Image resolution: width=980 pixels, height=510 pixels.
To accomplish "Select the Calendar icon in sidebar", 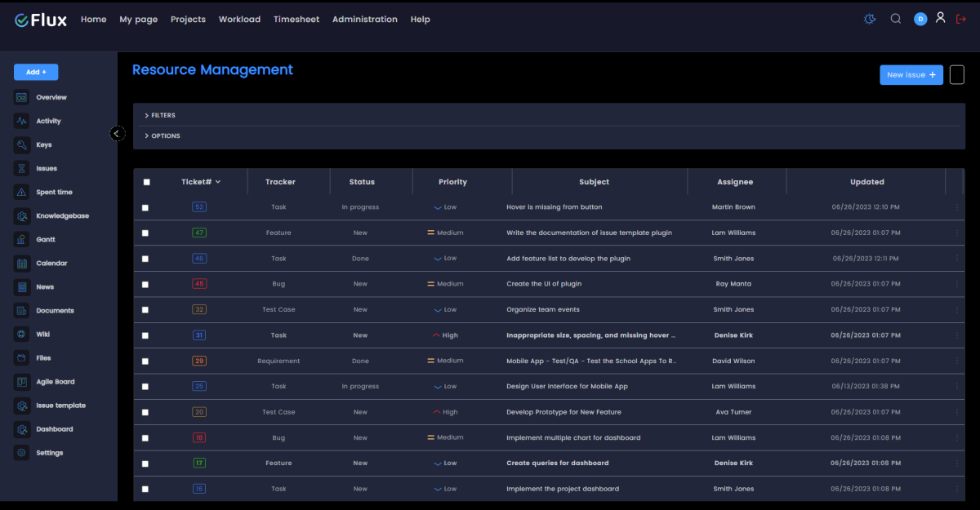I will (20, 263).
